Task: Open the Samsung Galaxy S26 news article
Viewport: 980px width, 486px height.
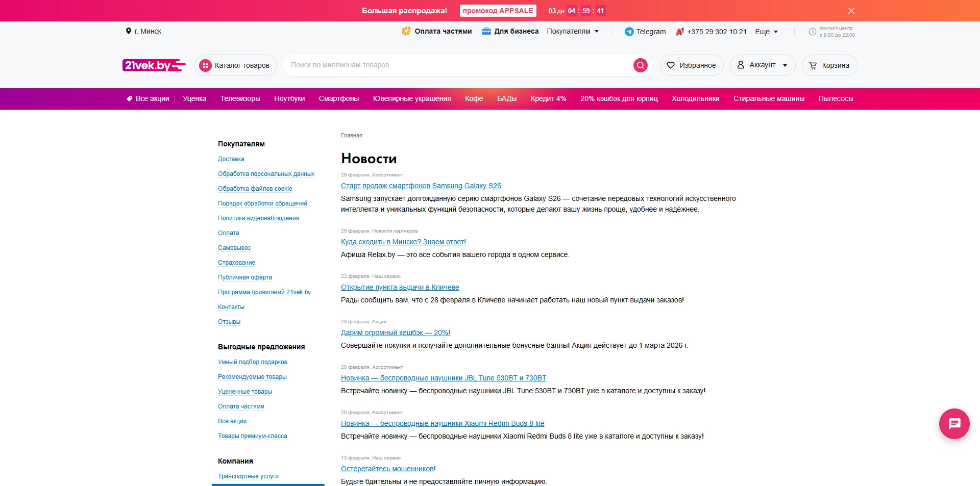Action: tap(421, 186)
